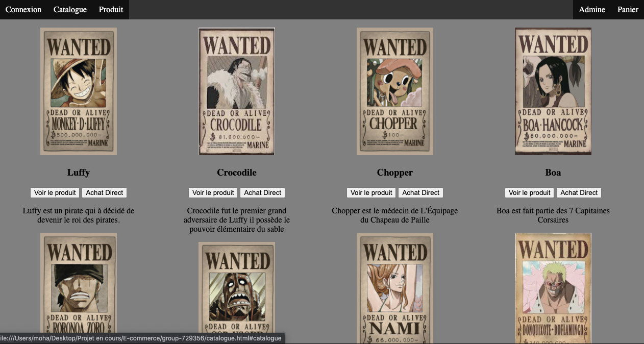Open the Connexion menu item
This screenshot has width=644, height=344.
[23, 9]
